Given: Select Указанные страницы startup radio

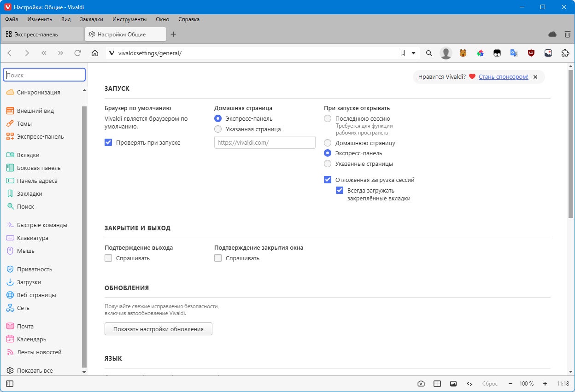Looking at the screenshot, I should point(328,164).
